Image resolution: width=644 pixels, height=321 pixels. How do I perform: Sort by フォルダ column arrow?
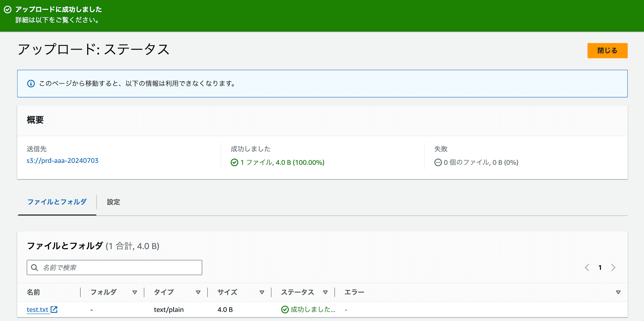(135, 292)
